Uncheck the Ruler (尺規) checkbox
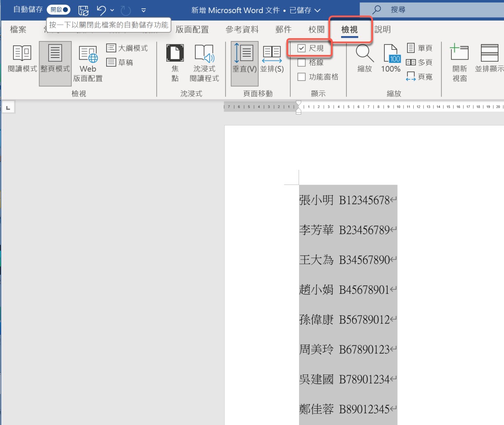The image size is (504, 425). click(x=302, y=48)
